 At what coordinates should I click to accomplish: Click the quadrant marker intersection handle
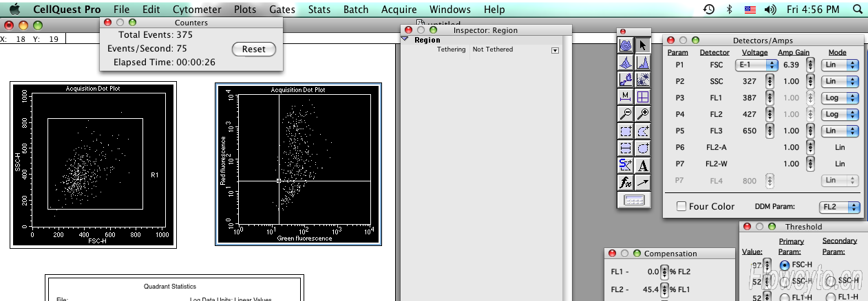coord(279,181)
